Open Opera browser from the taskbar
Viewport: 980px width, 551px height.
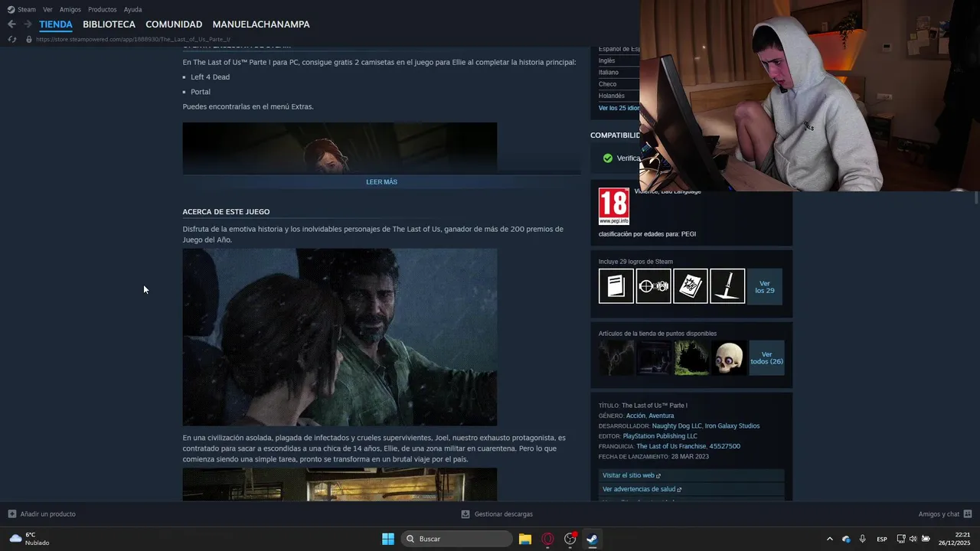click(547, 539)
